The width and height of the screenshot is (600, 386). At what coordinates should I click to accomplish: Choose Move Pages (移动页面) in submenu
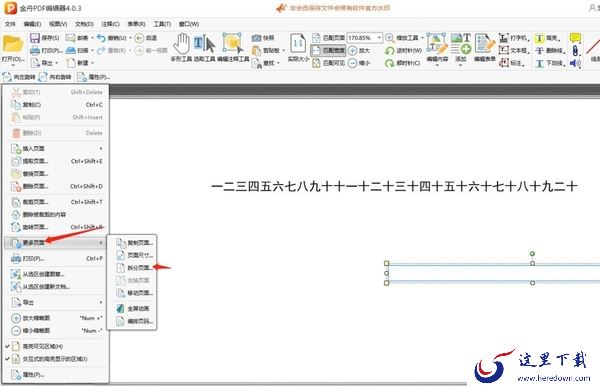coord(132,293)
